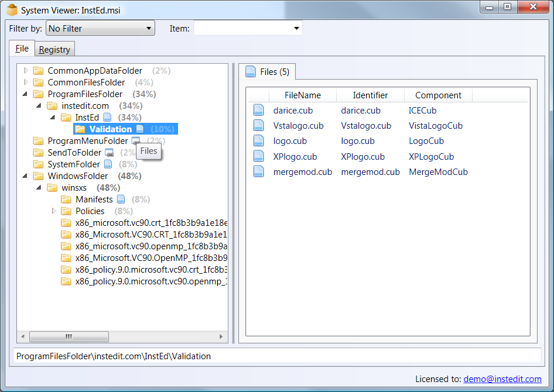554x392 pixels.
Task: Sort by Identifier column header
Action: [x=370, y=95]
